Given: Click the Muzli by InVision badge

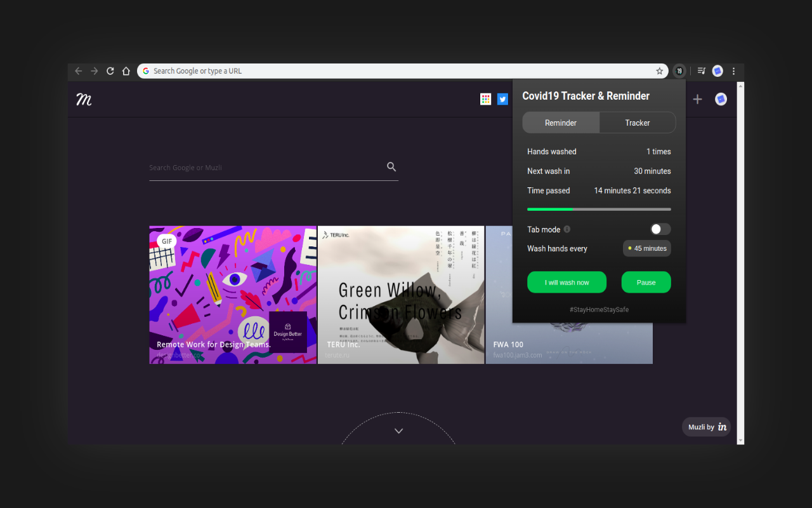Looking at the screenshot, I should click(707, 427).
